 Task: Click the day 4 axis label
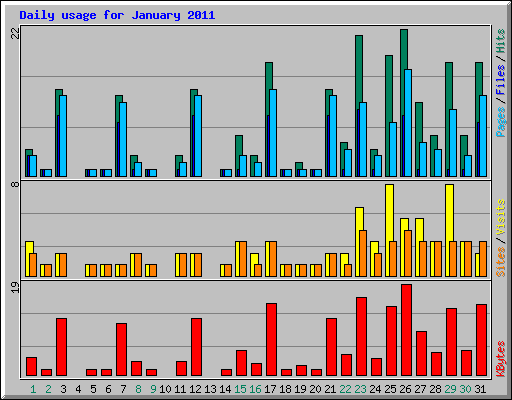[x=78, y=389]
